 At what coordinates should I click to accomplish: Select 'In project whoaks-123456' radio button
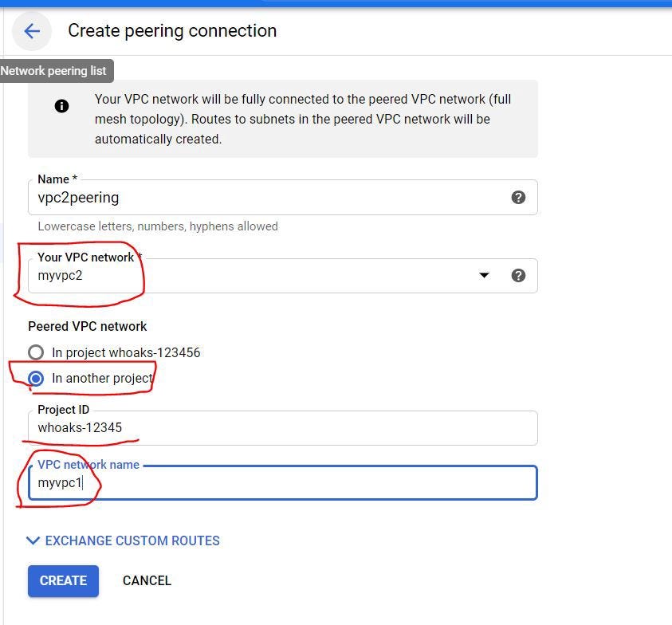36,352
